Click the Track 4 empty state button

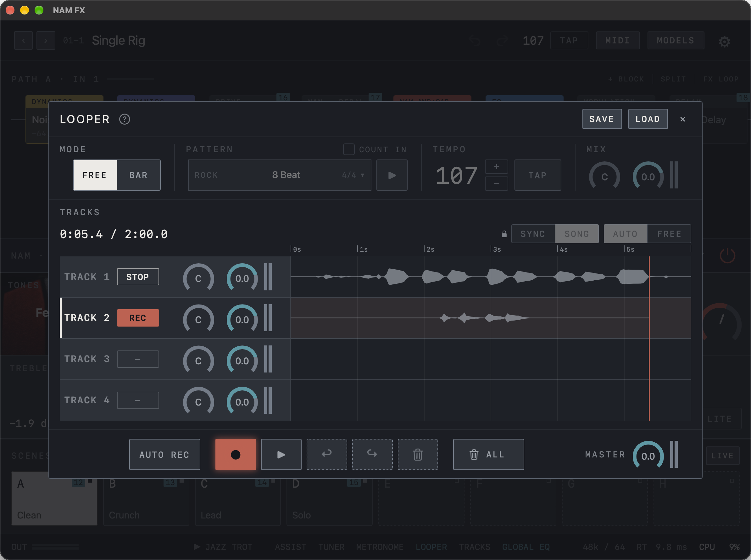(138, 400)
